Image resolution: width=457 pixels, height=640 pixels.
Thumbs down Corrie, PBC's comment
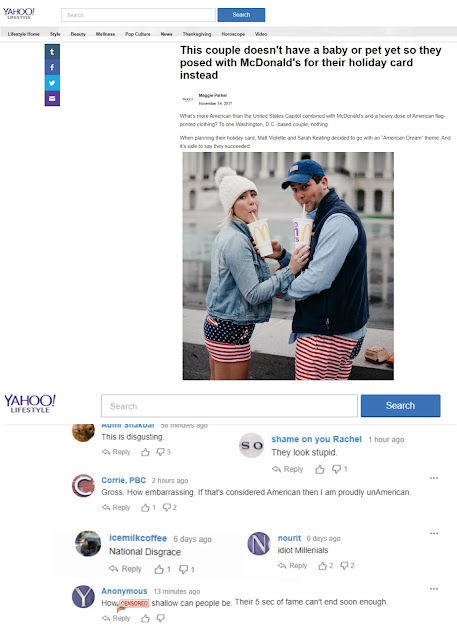(167, 507)
